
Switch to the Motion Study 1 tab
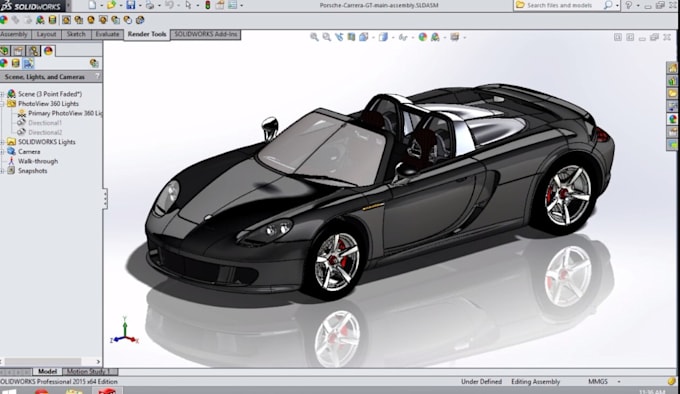click(90, 371)
